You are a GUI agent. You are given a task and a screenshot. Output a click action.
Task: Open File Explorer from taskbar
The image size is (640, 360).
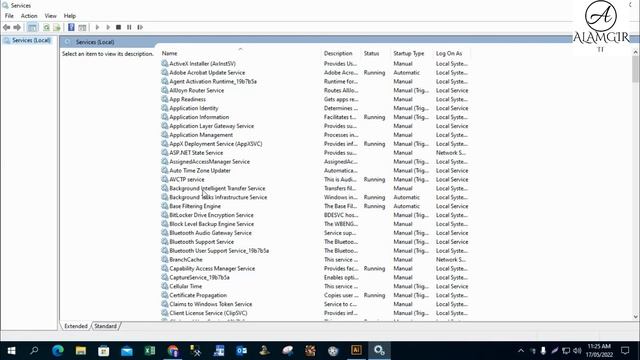(80, 351)
